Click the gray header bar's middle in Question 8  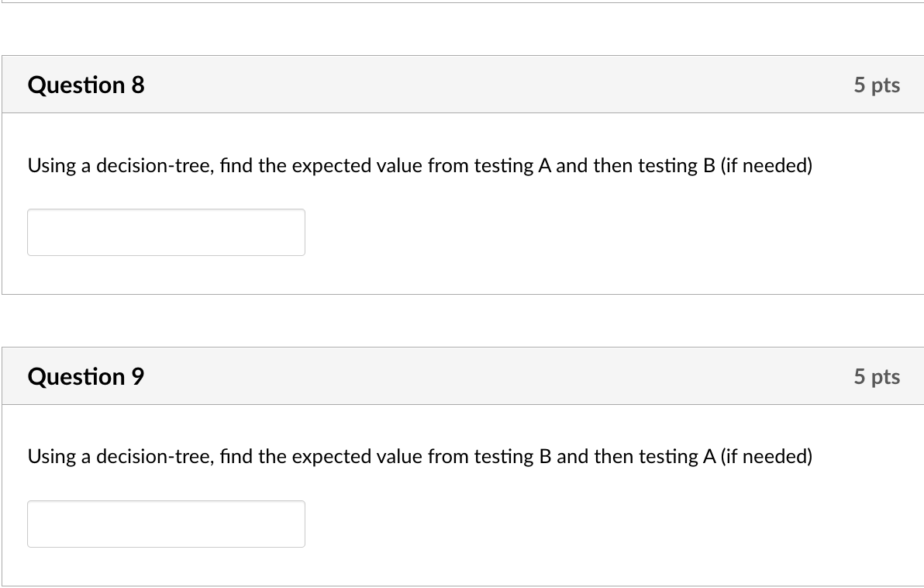click(465, 85)
